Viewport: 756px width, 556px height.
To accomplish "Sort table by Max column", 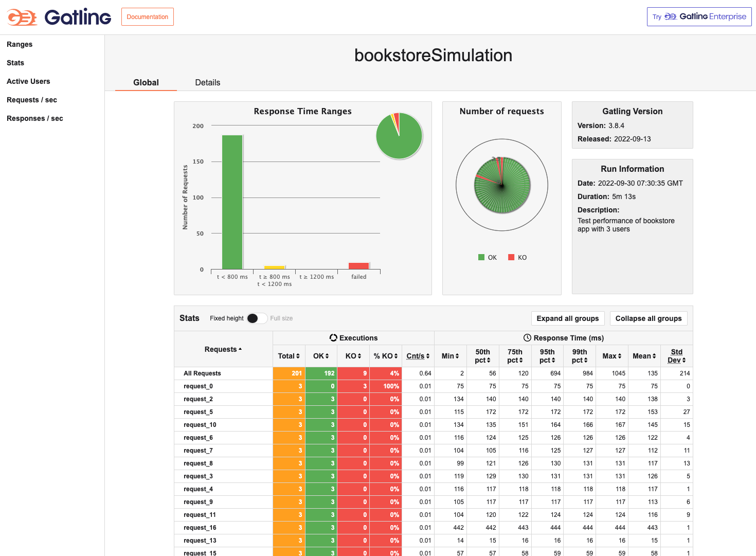I will [612, 356].
